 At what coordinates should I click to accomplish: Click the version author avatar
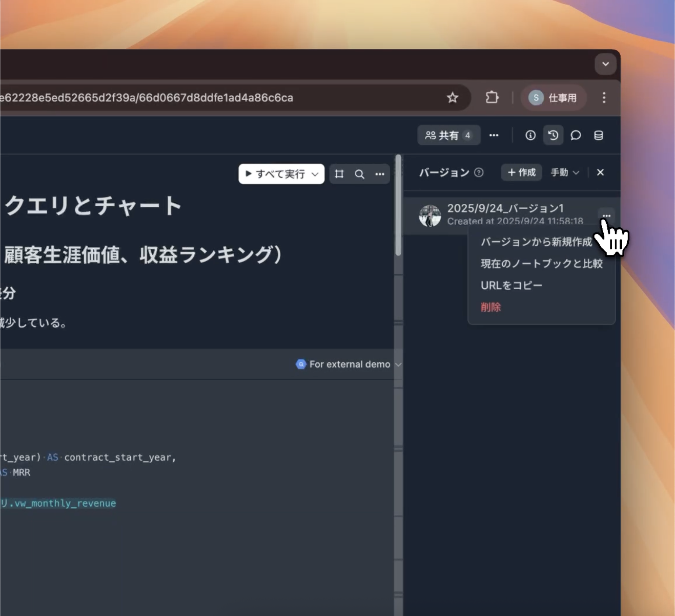[430, 215]
